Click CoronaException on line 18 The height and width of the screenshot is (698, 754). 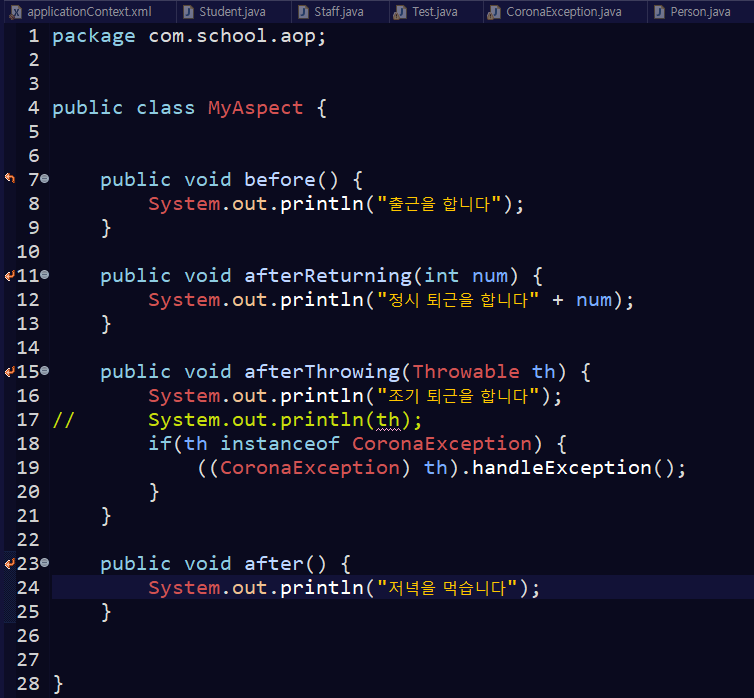[441, 444]
